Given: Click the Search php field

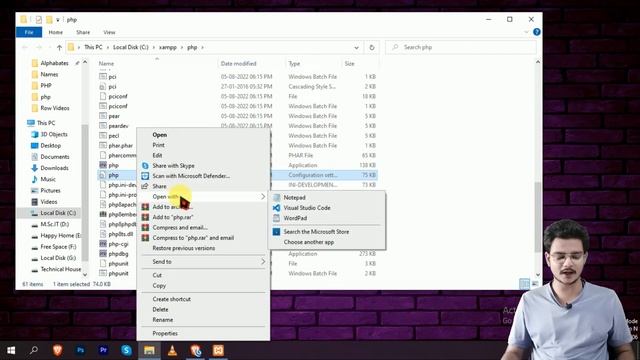Looking at the screenshot, I should [x=460, y=47].
